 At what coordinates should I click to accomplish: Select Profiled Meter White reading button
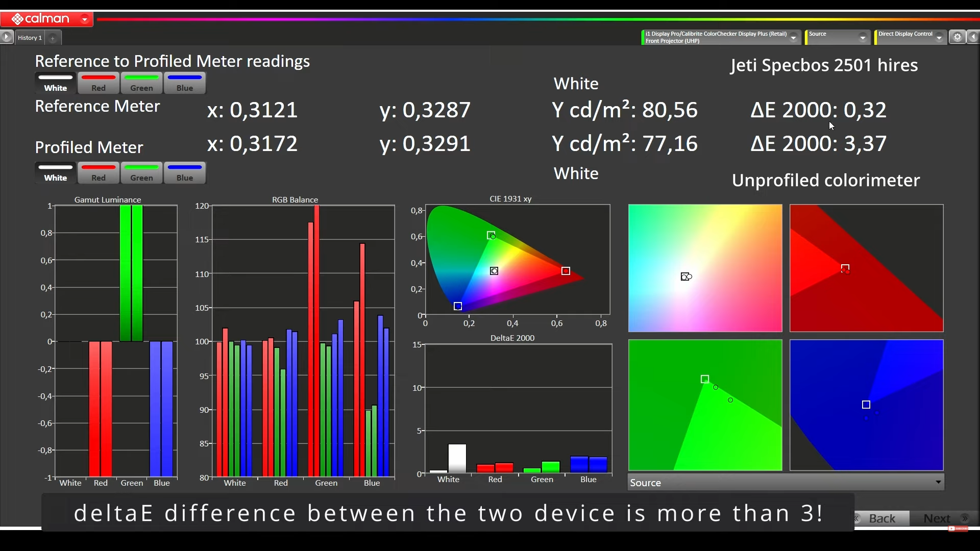(56, 173)
